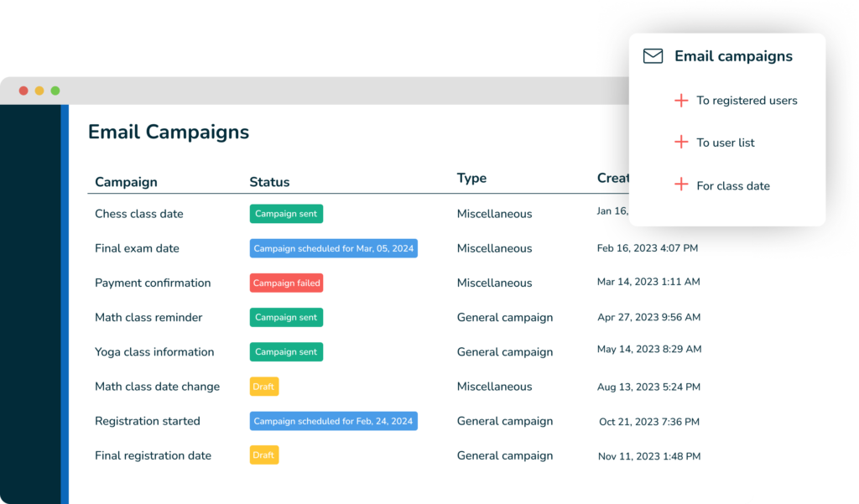Click the plus icon for registered users
Image resolution: width=859 pixels, height=504 pixels.
(681, 101)
